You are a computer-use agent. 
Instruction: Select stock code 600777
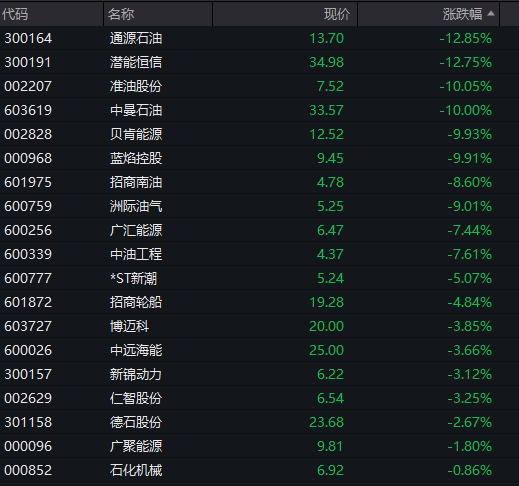tap(28, 278)
